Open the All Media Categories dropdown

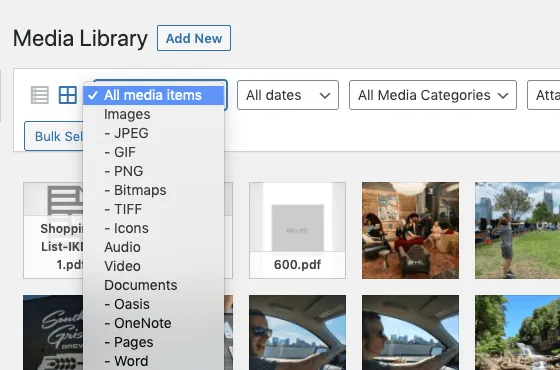(x=433, y=95)
